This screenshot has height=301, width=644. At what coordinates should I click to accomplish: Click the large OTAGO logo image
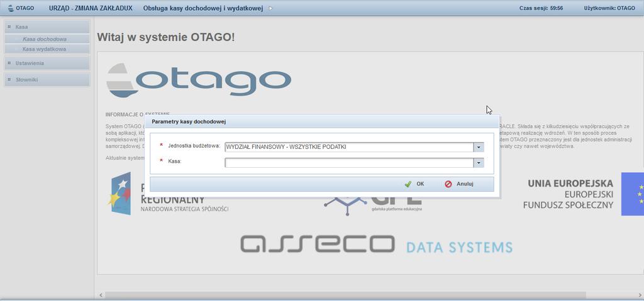click(x=199, y=80)
